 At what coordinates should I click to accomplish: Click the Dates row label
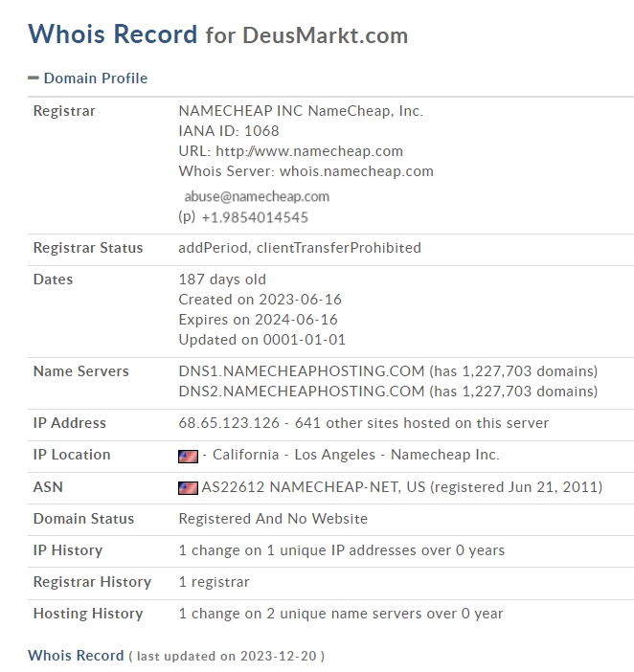click(54, 280)
